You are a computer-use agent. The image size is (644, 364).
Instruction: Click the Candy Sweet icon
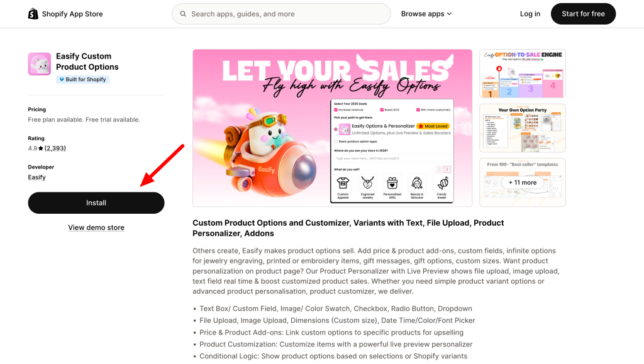(443, 182)
